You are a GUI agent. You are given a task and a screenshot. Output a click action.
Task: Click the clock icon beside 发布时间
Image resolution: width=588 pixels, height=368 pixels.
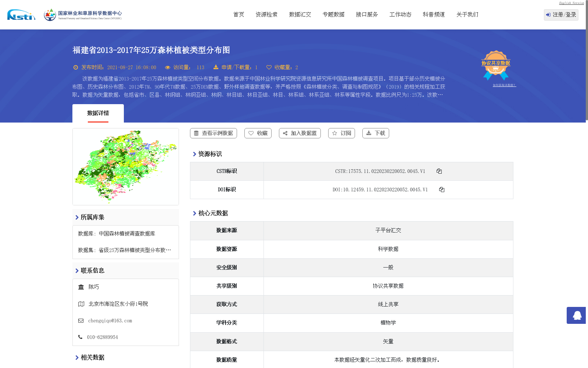pyautogui.click(x=76, y=67)
